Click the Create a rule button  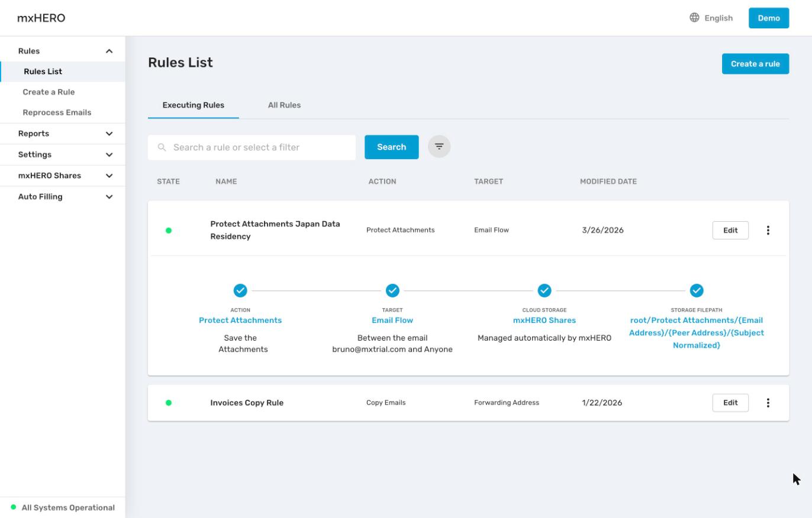pos(755,64)
